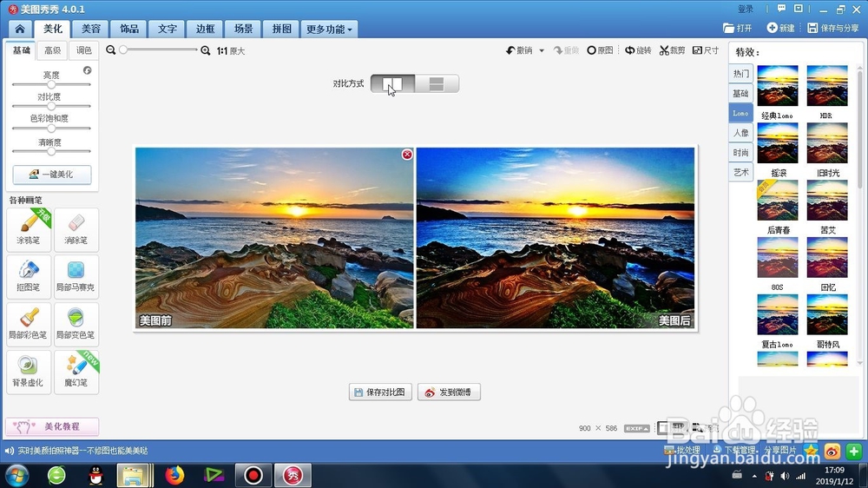Reset adjustments with the refresh icon

[88, 70]
